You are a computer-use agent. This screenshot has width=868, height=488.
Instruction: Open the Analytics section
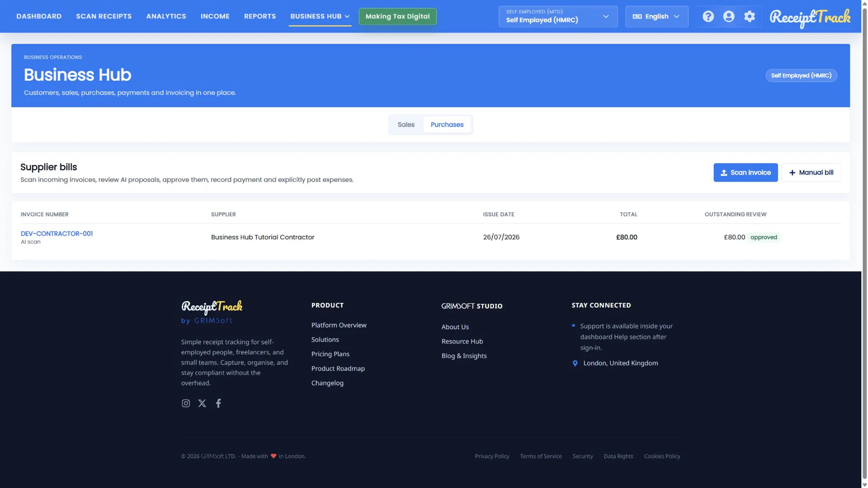click(166, 16)
